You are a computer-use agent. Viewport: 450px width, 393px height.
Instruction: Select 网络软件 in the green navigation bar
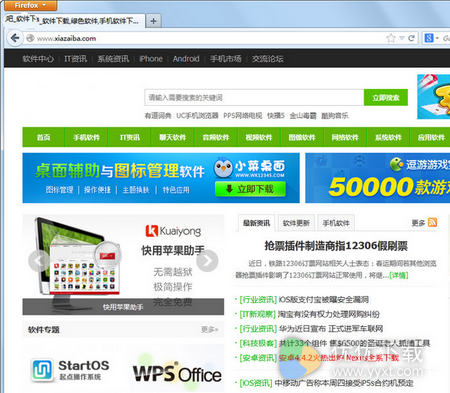pyautogui.click(x=345, y=137)
